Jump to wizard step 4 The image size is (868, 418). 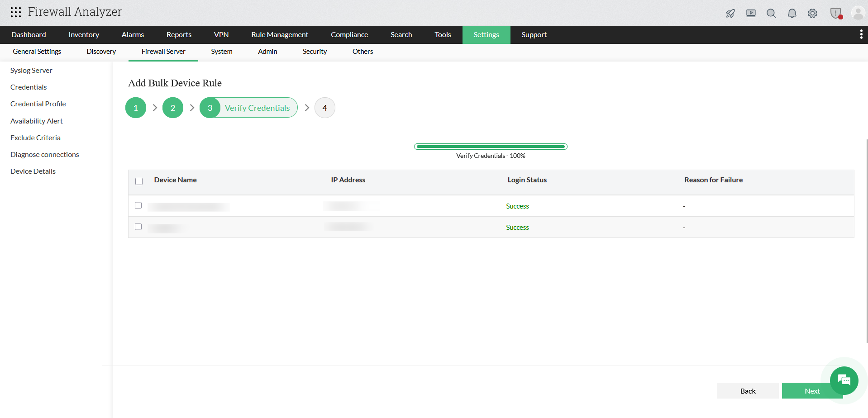pos(325,108)
